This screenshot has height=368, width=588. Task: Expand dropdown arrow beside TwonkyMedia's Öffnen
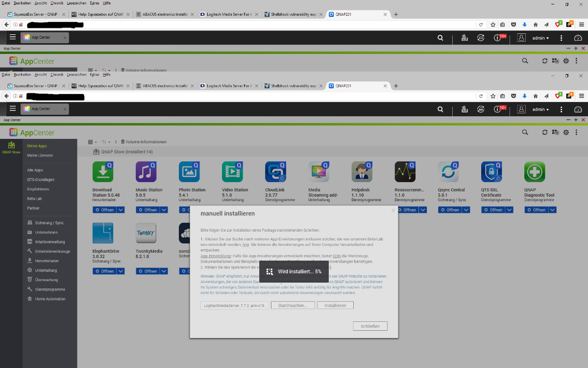tap(164, 271)
